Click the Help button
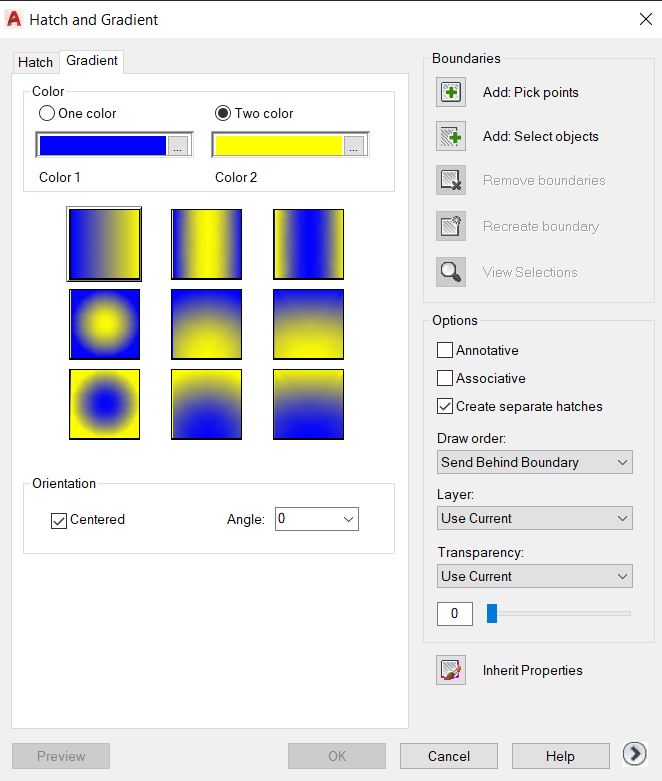The width and height of the screenshot is (662, 781). click(x=560, y=756)
